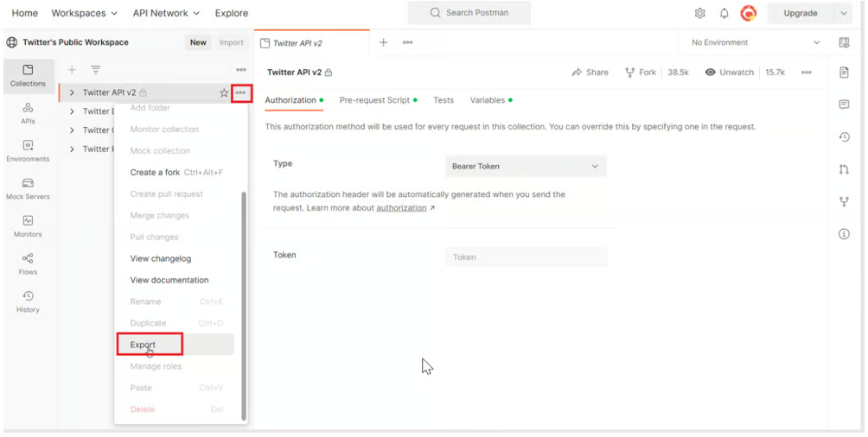Screen dimensions: 868x437
Task: Star the Twitter API v2 collection
Action: point(224,92)
